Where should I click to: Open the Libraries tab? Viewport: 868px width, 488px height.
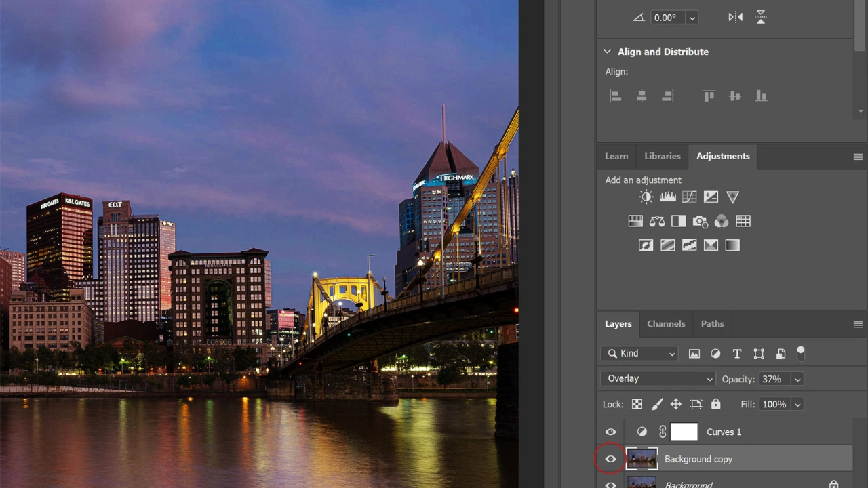pyautogui.click(x=662, y=156)
